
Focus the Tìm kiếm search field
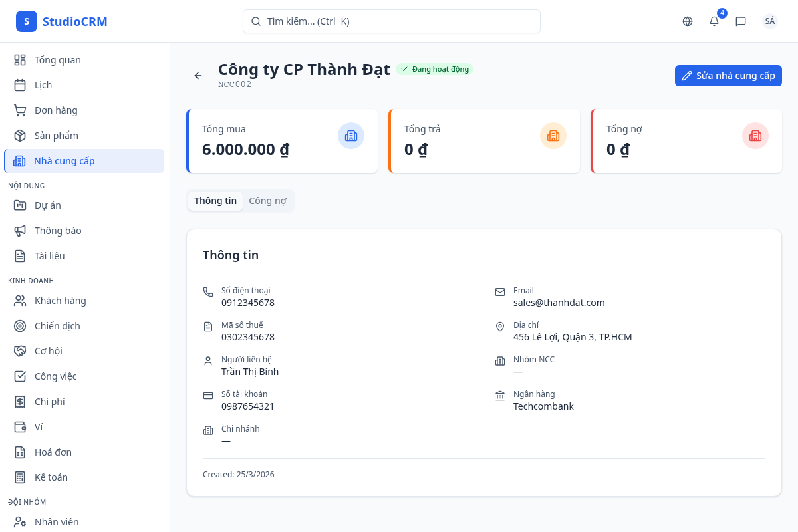tap(392, 21)
